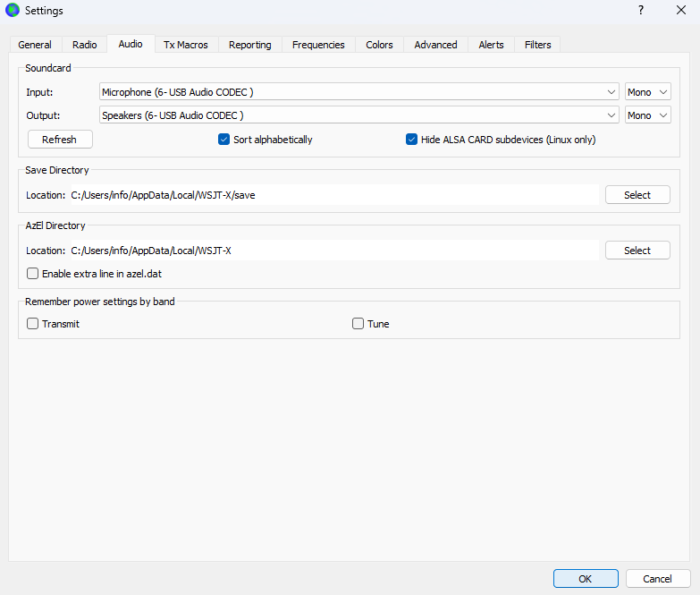Open the Tx Macros tab

(x=185, y=45)
